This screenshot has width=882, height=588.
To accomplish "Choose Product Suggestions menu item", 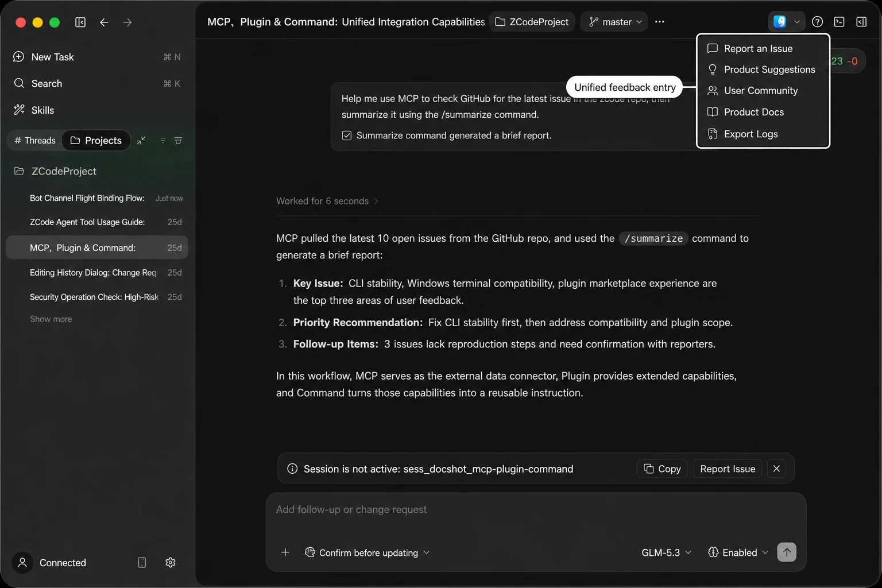I will (763, 69).
